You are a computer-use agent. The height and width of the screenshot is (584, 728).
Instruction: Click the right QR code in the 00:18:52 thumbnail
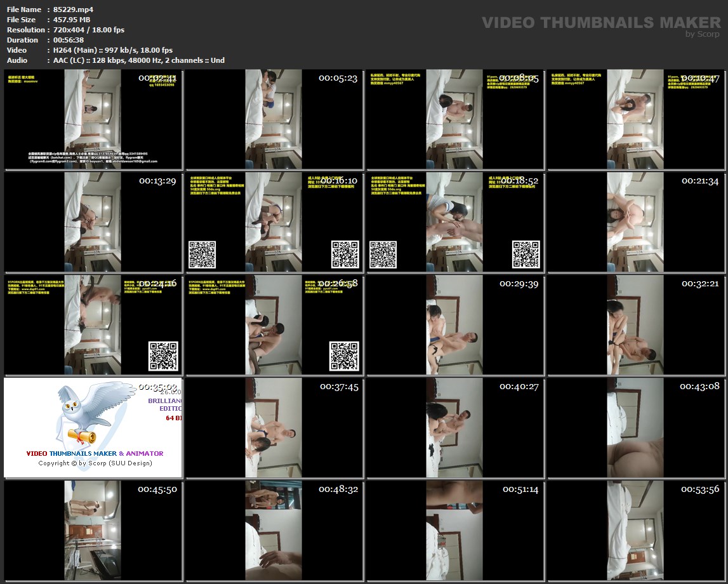click(526, 254)
